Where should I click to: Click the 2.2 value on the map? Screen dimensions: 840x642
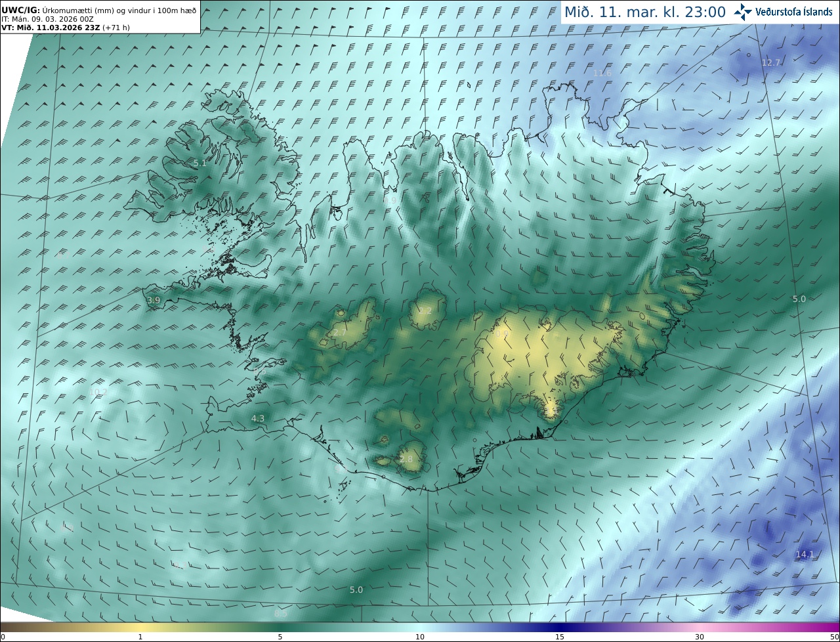coord(425,310)
